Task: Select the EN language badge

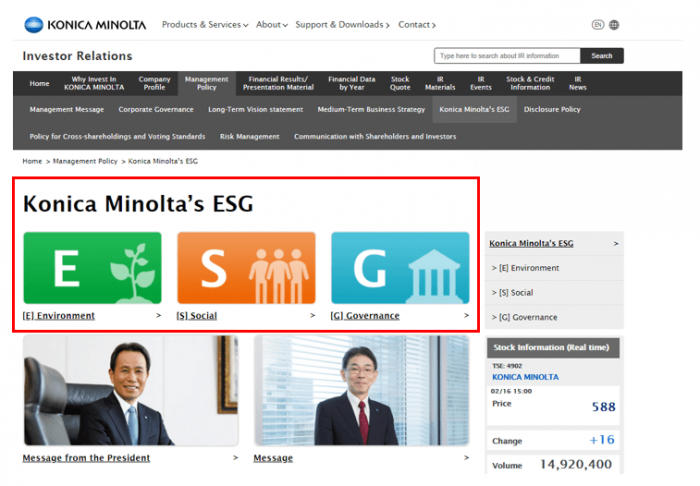Action: click(x=598, y=25)
